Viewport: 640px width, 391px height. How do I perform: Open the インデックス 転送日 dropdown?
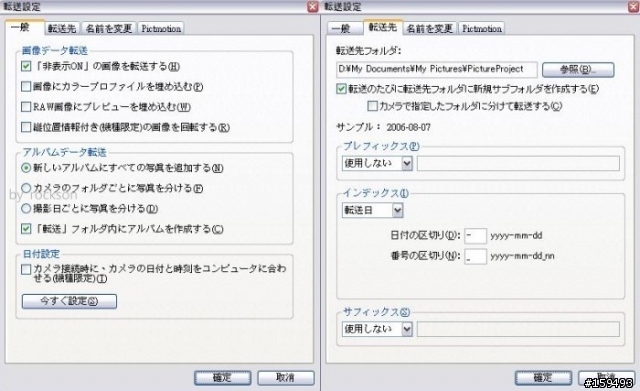372,211
